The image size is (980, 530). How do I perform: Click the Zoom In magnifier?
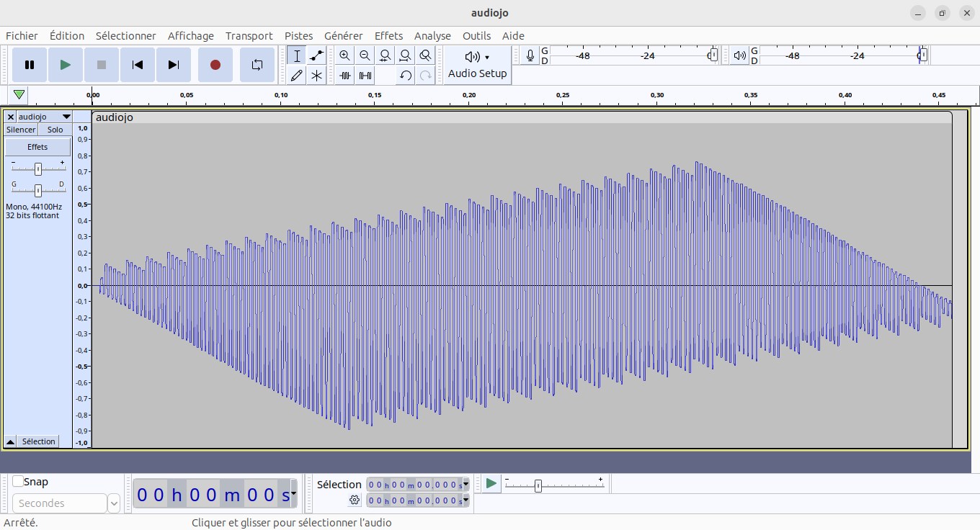345,56
